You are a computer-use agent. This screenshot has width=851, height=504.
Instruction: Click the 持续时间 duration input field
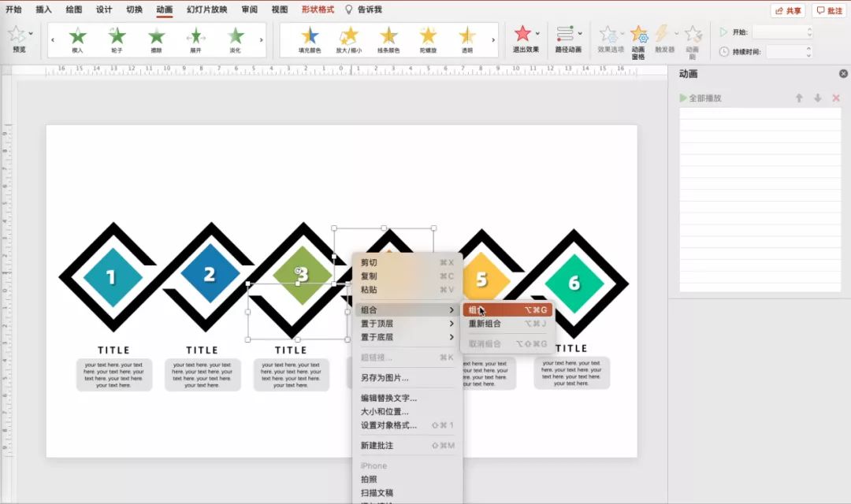tap(786, 51)
